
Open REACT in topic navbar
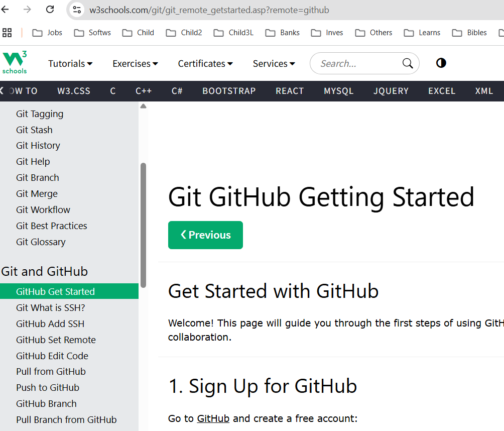click(290, 91)
